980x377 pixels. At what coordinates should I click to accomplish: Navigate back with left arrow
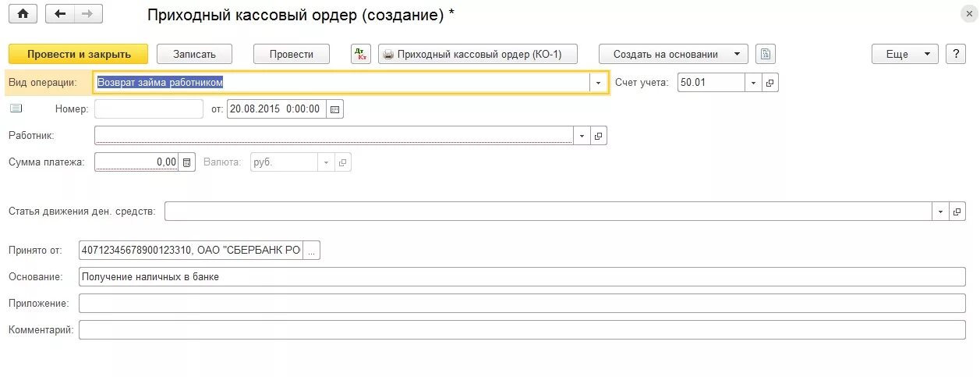tap(60, 14)
